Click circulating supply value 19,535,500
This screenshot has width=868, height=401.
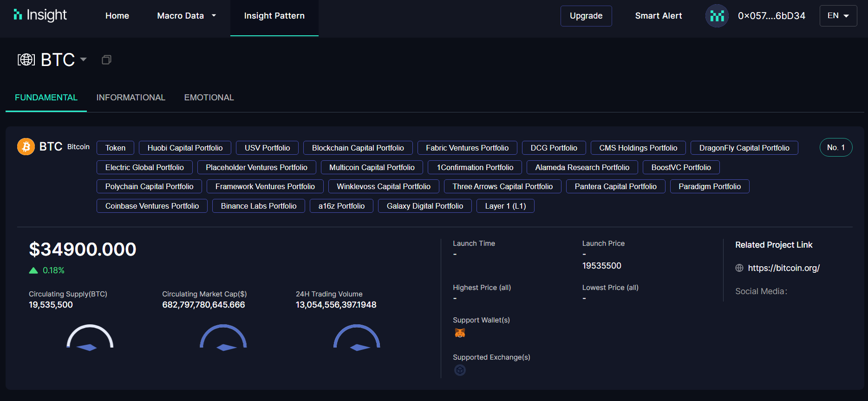[x=51, y=305]
